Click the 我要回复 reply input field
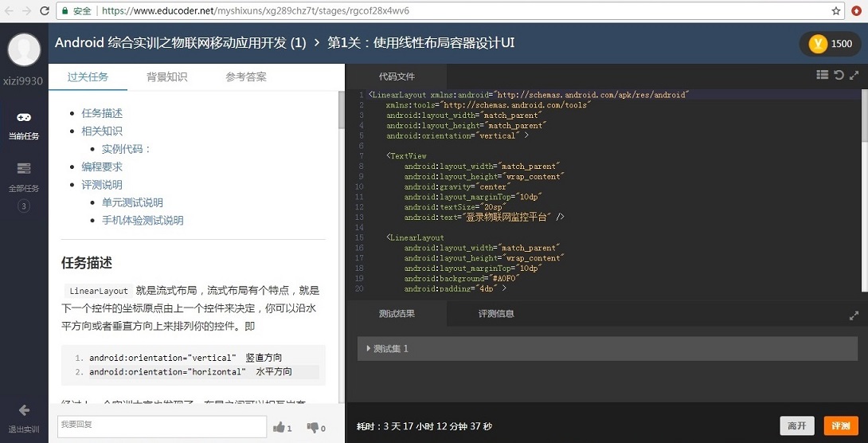Image resolution: width=868 pixels, height=443 pixels. pyautogui.click(x=162, y=426)
